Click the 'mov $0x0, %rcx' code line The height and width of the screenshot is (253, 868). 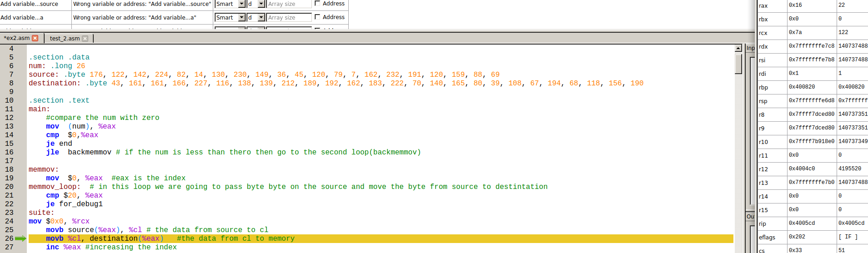point(59,221)
